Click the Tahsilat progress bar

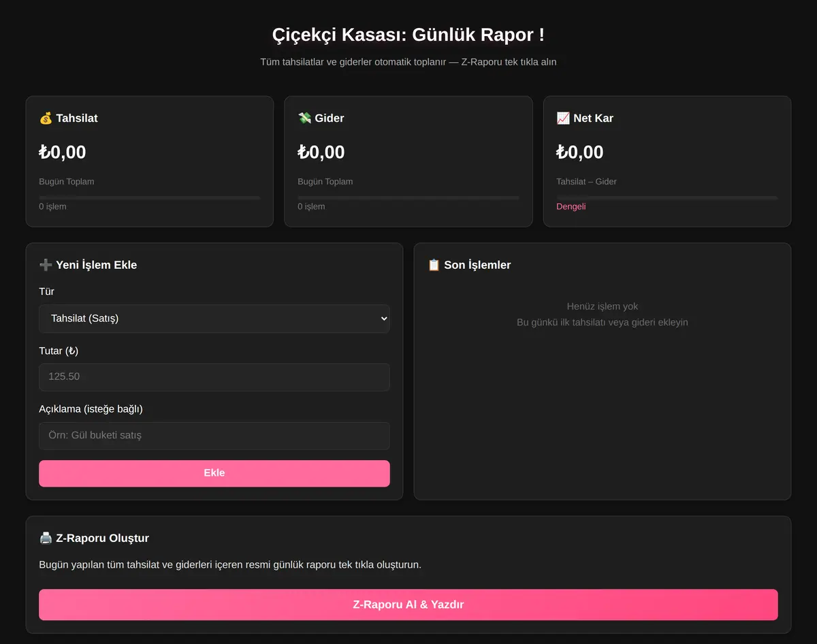pos(150,197)
